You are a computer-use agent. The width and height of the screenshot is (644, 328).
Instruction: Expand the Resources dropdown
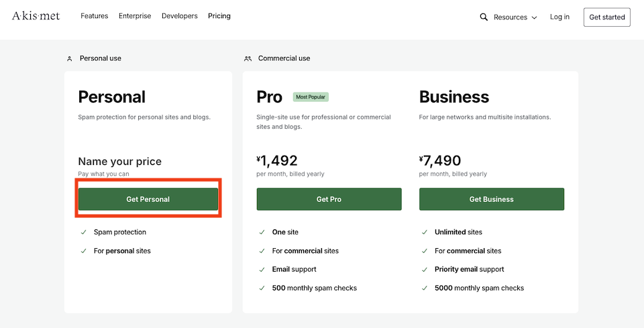click(x=515, y=17)
